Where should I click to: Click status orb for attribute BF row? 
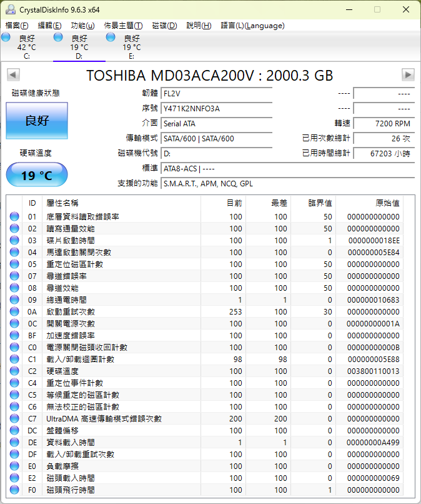[14, 335]
